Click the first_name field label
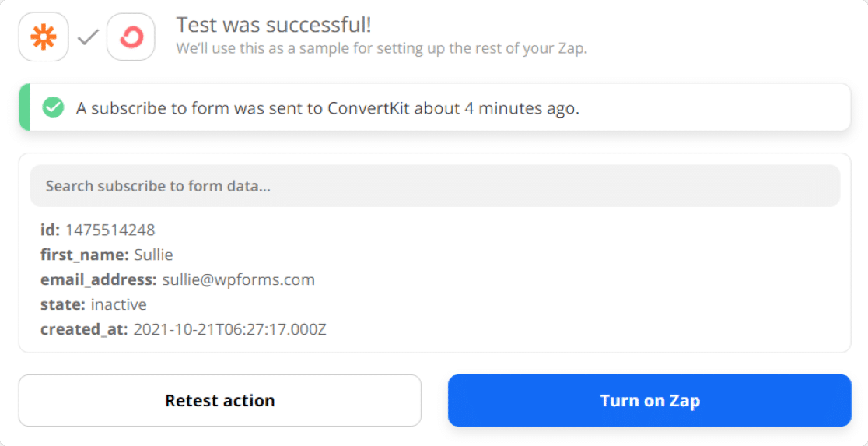 pos(85,255)
